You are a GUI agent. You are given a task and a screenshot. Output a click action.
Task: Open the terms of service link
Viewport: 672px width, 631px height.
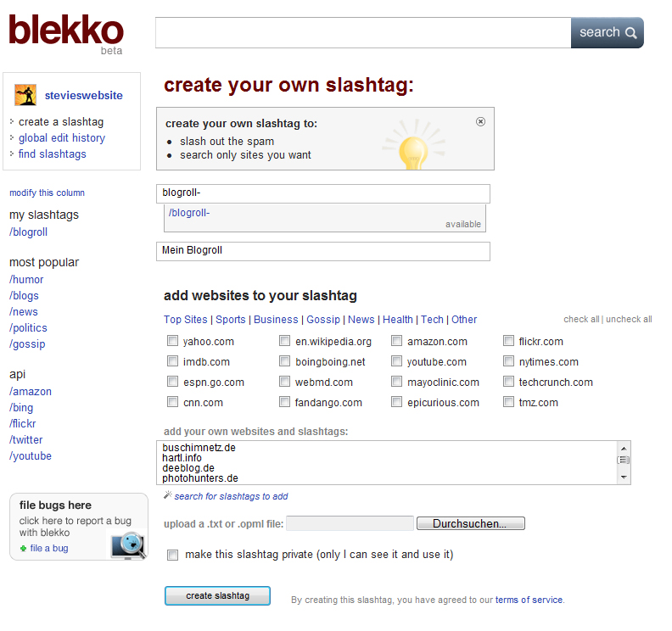[x=529, y=600]
